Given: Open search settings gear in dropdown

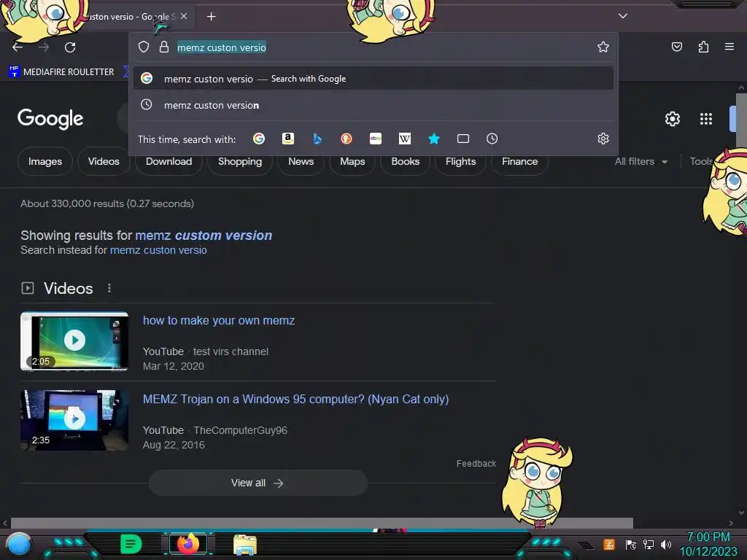Looking at the screenshot, I should point(603,139).
